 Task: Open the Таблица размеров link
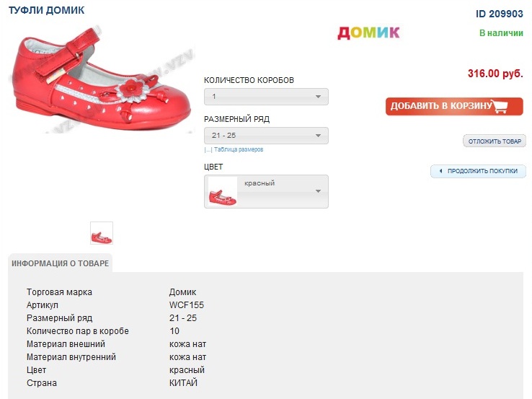239,150
